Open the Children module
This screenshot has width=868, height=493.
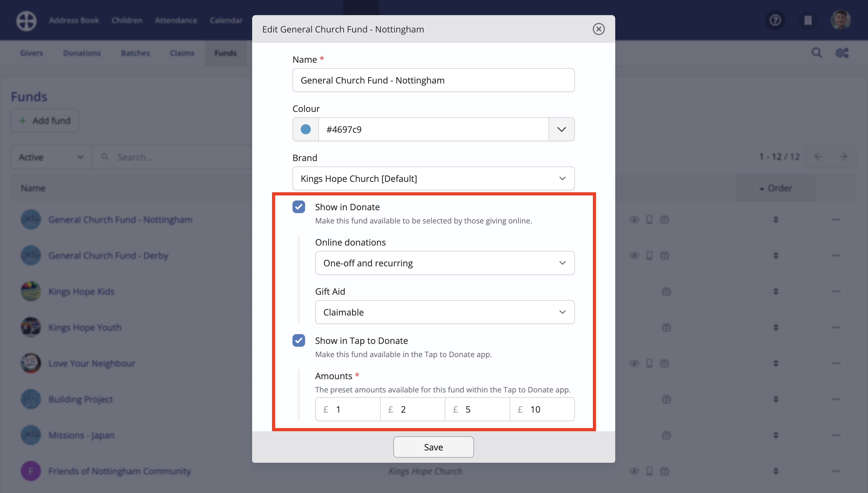point(127,20)
